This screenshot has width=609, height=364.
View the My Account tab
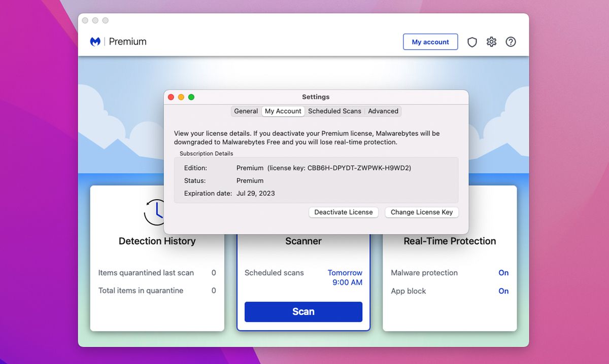point(283,111)
